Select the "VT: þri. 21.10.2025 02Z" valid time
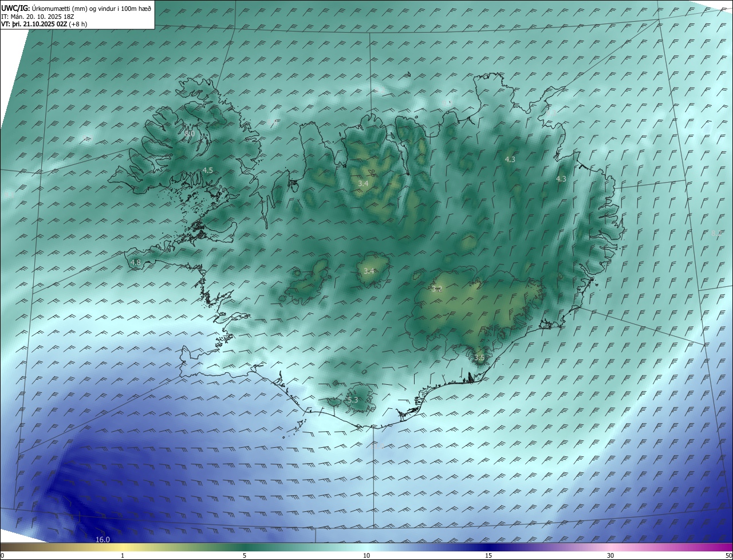The width and height of the screenshot is (733, 560). tap(34, 25)
